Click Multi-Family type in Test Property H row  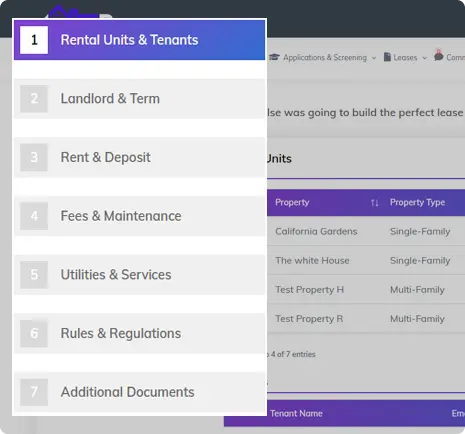pos(417,290)
